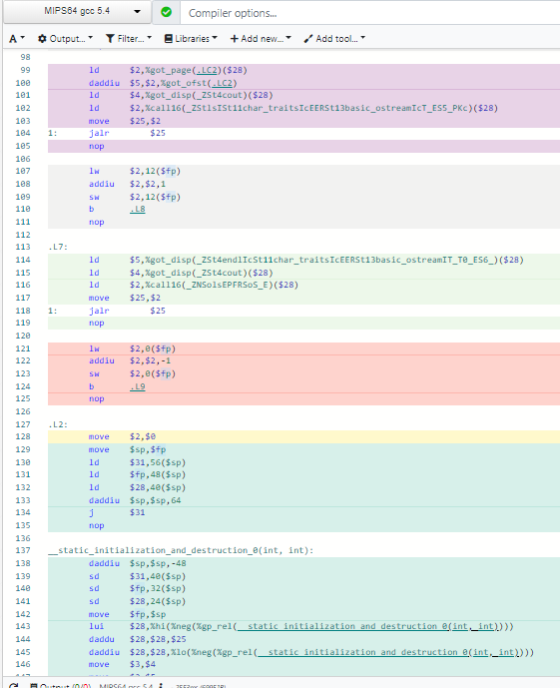Click the 'sd $28,24($sp)' instruction
Screen dimensions: 560x688
[x=137, y=601]
